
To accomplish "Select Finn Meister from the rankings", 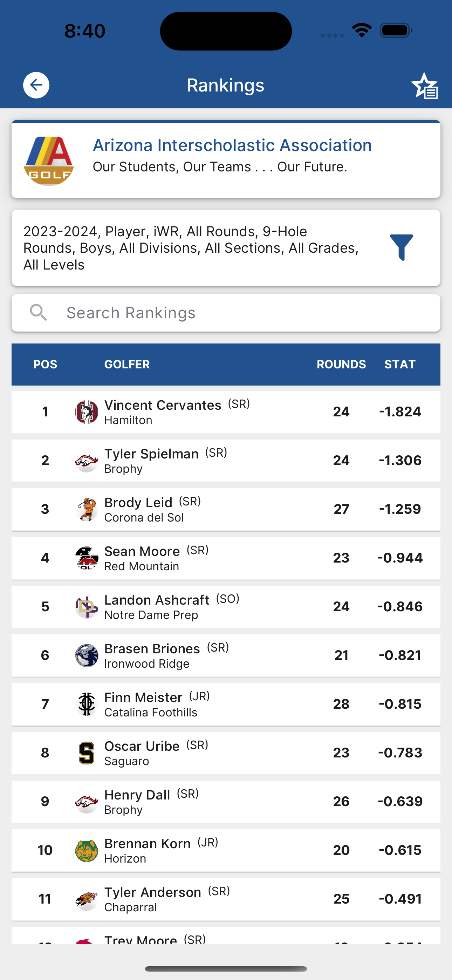I will pyautogui.click(x=226, y=704).
